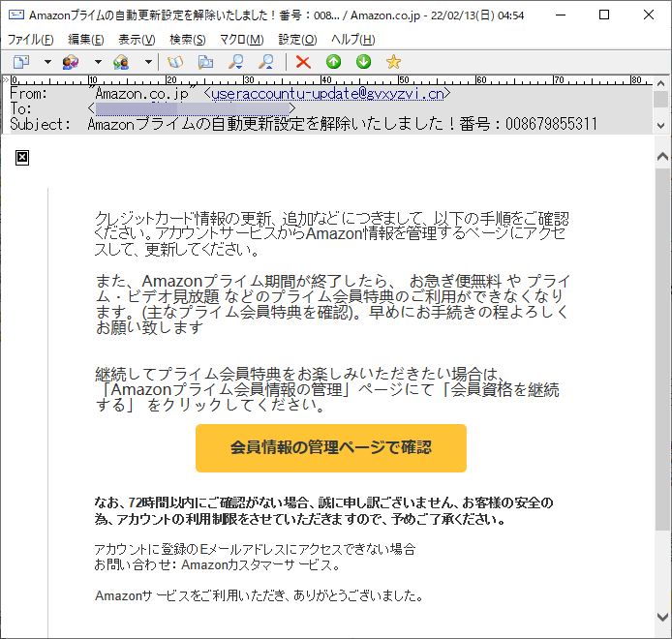Click the forward message icon

121,62
